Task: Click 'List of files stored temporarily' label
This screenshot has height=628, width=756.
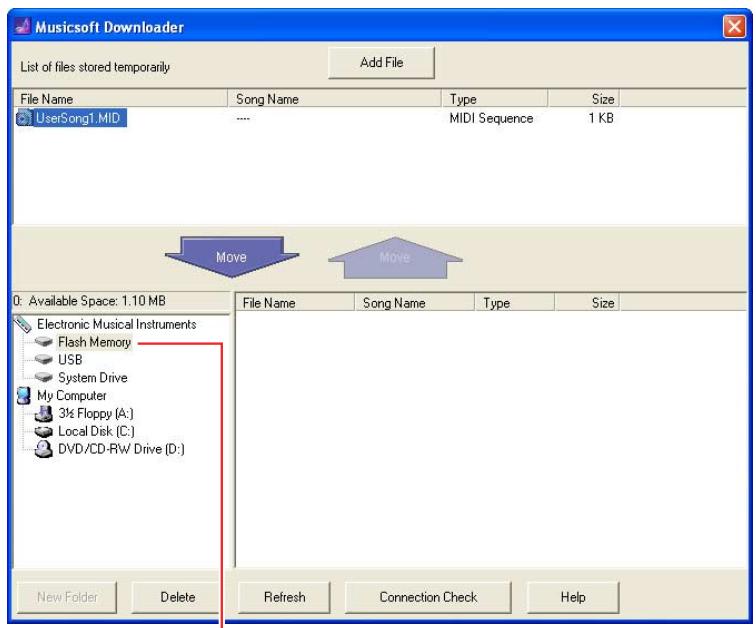Action: click(x=95, y=67)
